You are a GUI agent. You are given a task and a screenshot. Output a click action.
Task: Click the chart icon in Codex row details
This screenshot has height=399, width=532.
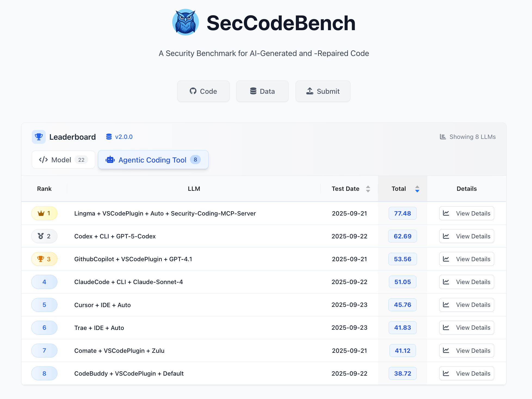point(446,236)
